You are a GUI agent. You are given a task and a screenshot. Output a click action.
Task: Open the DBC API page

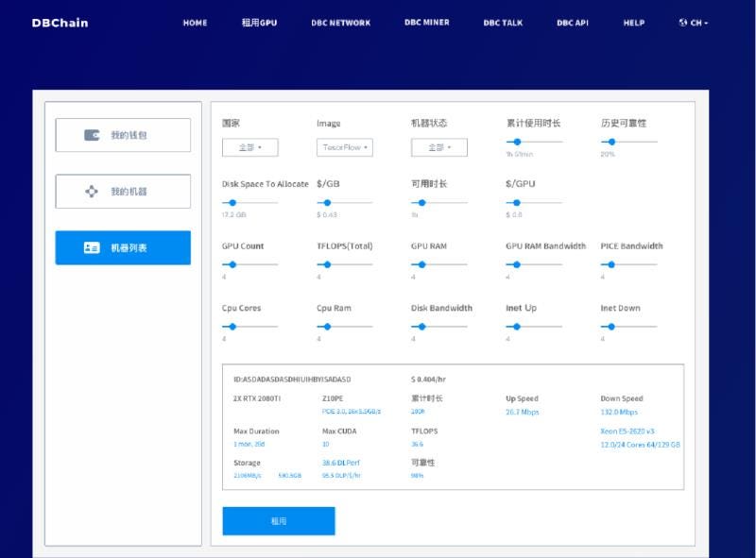point(573,23)
